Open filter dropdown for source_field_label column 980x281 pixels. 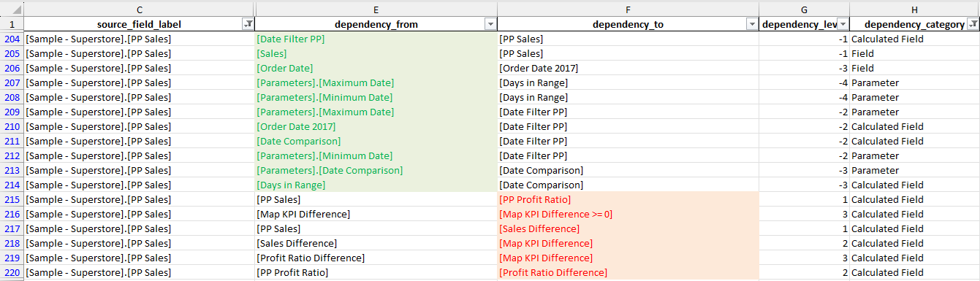click(x=248, y=25)
